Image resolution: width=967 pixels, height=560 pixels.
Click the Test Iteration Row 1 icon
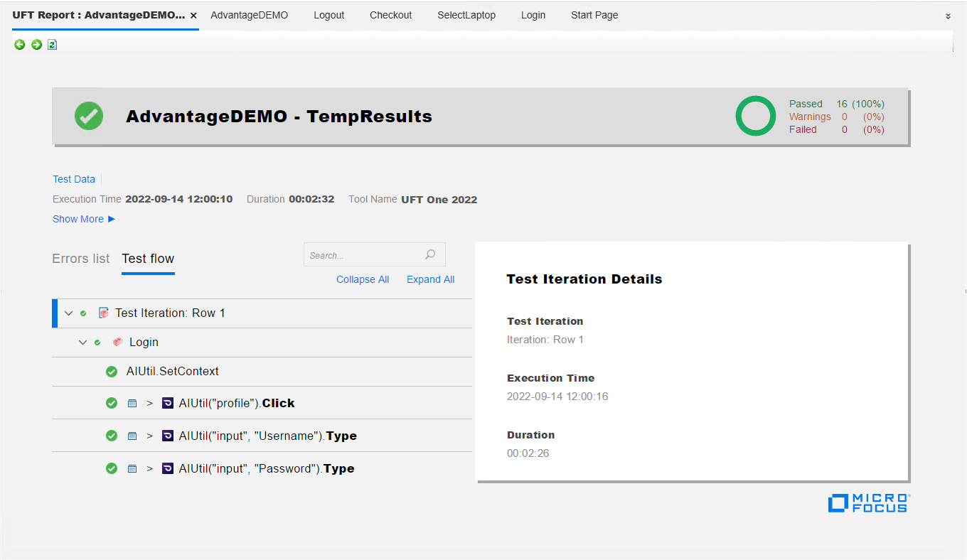(104, 313)
